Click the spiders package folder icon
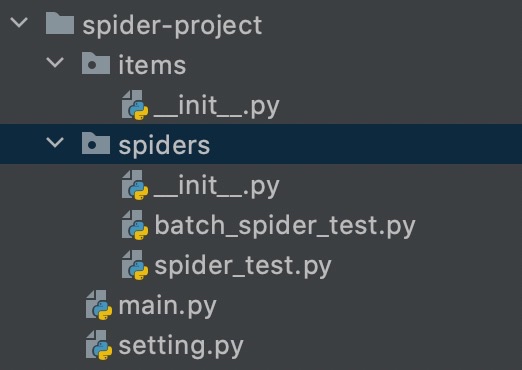Image resolution: width=522 pixels, height=370 pixels. [x=96, y=143]
